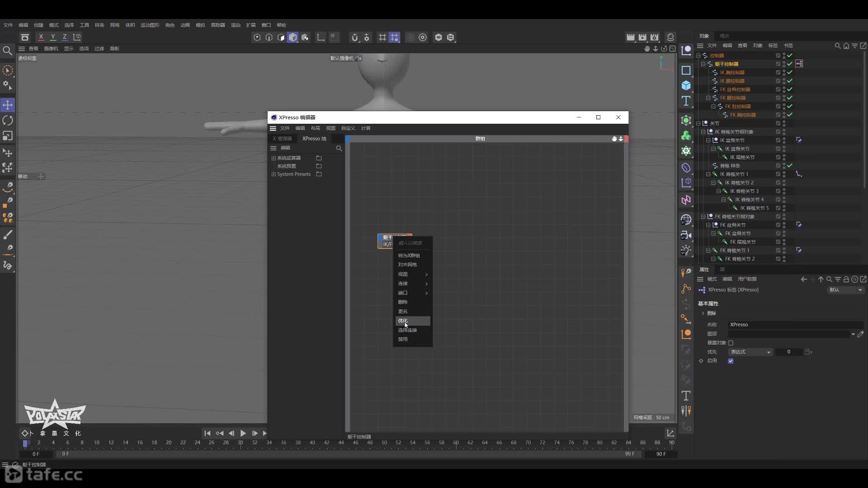Click the rectangle spline icon in right palette
The width and height of the screenshot is (868, 488).
[686, 70]
